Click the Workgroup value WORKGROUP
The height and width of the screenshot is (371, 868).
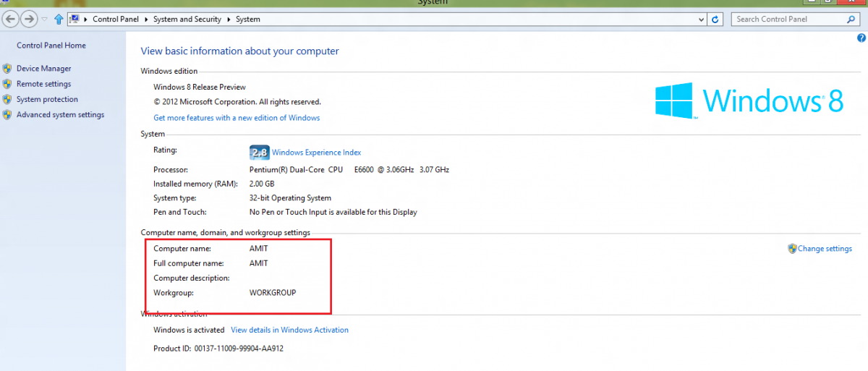point(273,293)
